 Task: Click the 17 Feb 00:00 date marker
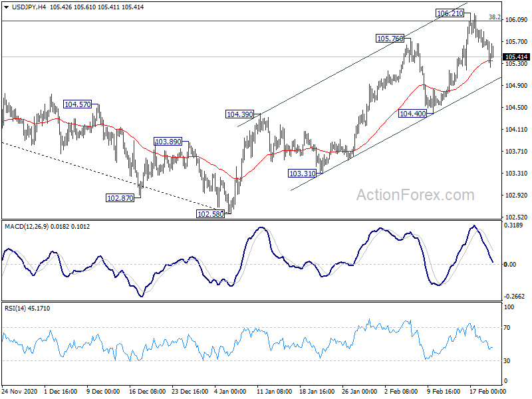tap(487, 391)
